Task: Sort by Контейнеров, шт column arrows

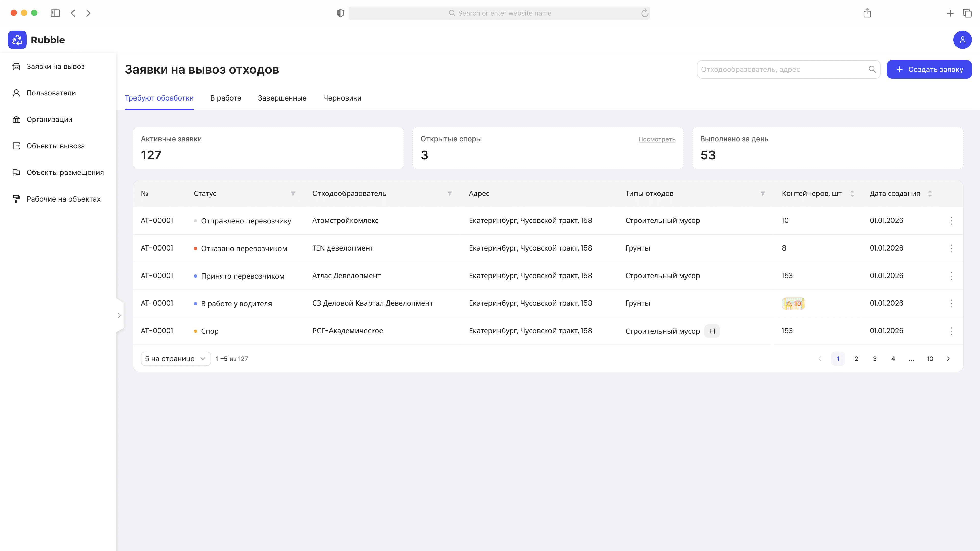Action: point(852,194)
